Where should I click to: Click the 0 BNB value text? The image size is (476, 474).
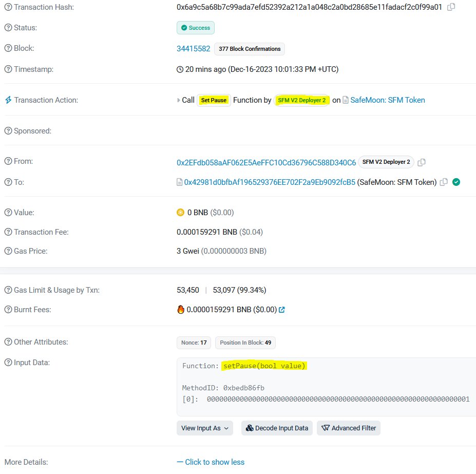tap(198, 213)
